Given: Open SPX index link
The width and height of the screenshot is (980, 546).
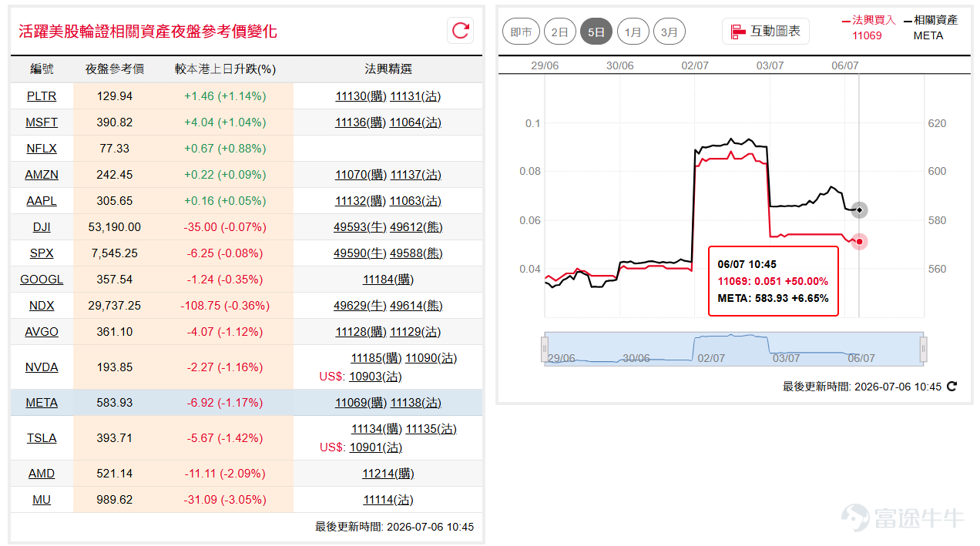Looking at the screenshot, I should (42, 253).
